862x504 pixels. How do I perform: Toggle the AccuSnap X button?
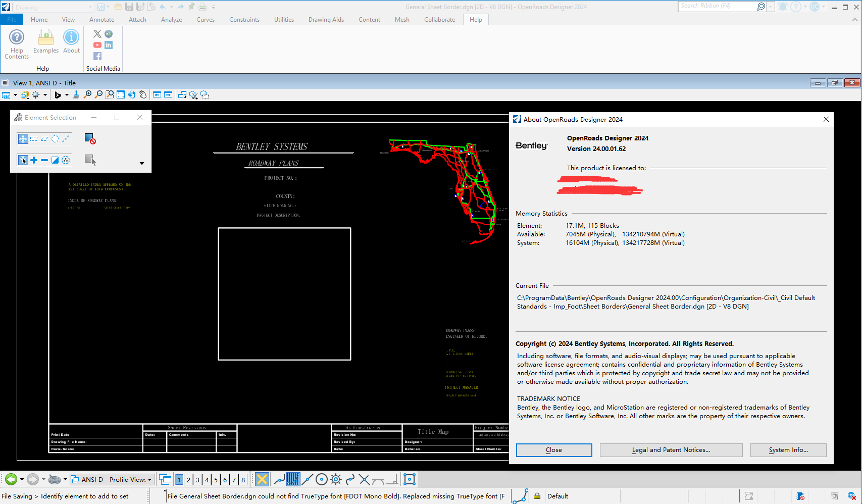262,479
